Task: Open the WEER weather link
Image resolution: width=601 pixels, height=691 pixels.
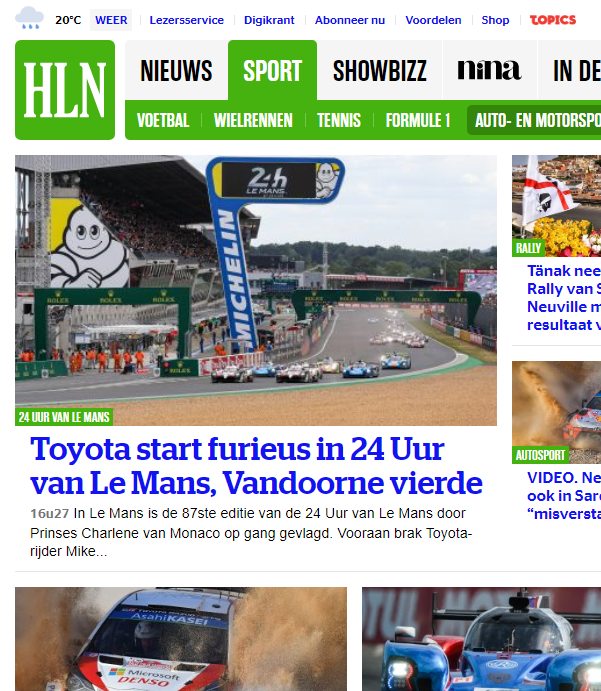Action: pyautogui.click(x=111, y=20)
